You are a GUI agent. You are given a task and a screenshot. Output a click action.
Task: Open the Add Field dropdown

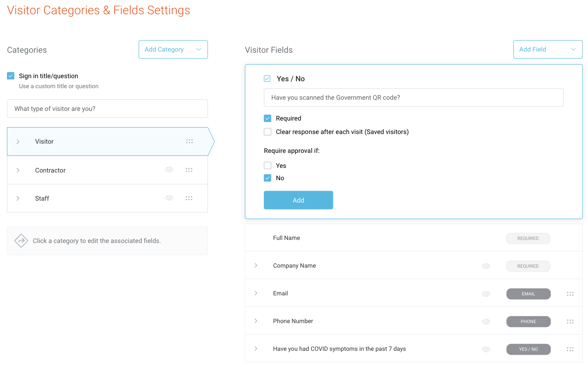(548, 49)
